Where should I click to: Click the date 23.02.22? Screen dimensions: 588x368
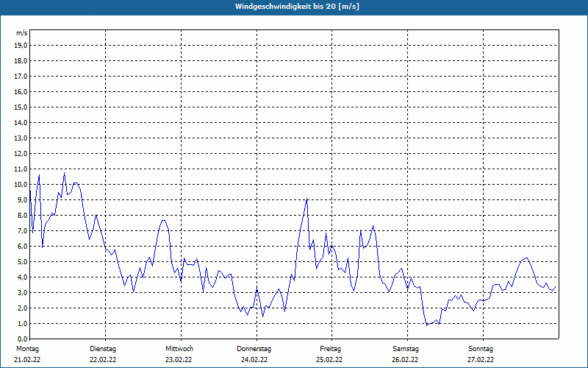pyautogui.click(x=179, y=360)
